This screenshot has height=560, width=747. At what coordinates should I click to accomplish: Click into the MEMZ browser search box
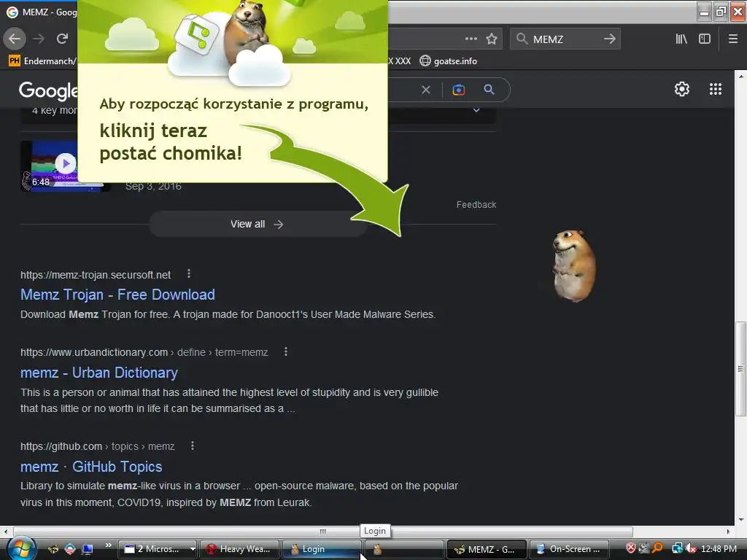565,39
